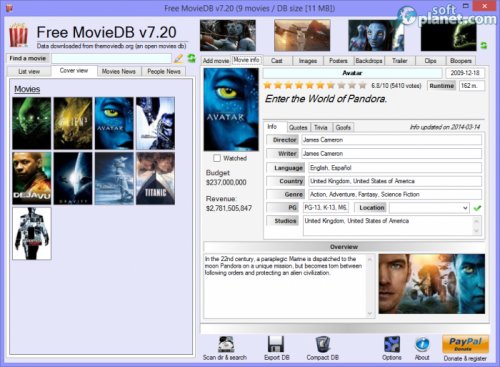This screenshot has width=500, height=367.
Task: Open the Trivia tab
Action: point(320,127)
